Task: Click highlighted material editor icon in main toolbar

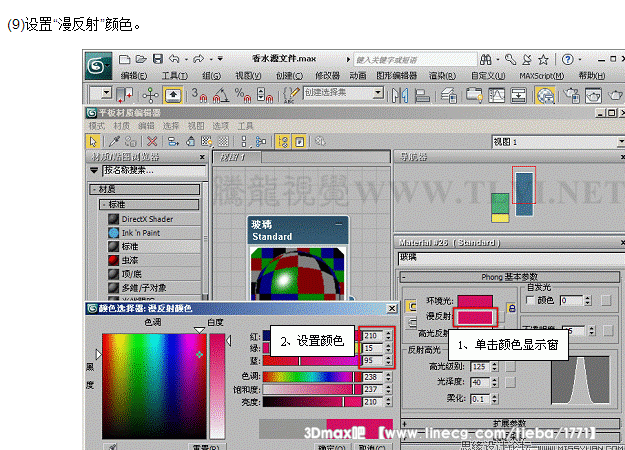Action: [x=545, y=96]
